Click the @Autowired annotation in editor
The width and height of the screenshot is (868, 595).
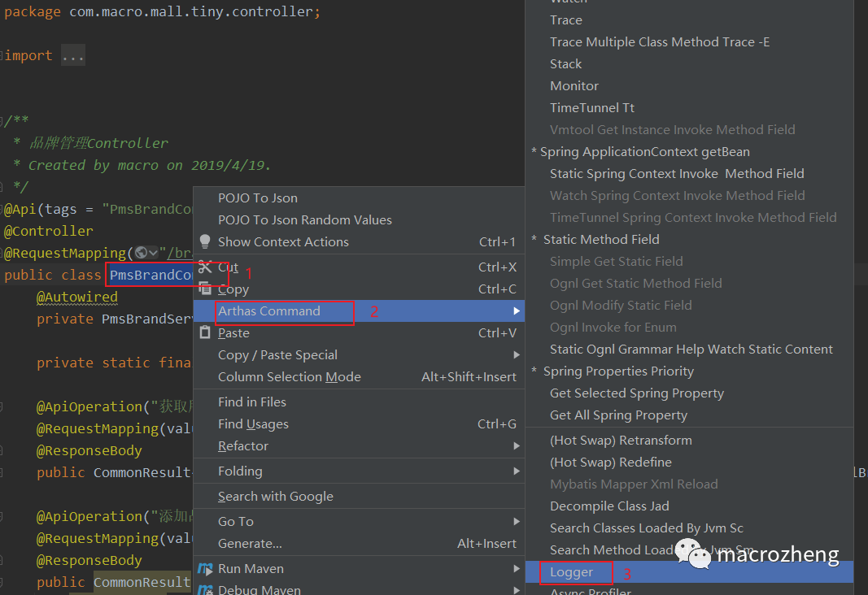tap(77, 297)
